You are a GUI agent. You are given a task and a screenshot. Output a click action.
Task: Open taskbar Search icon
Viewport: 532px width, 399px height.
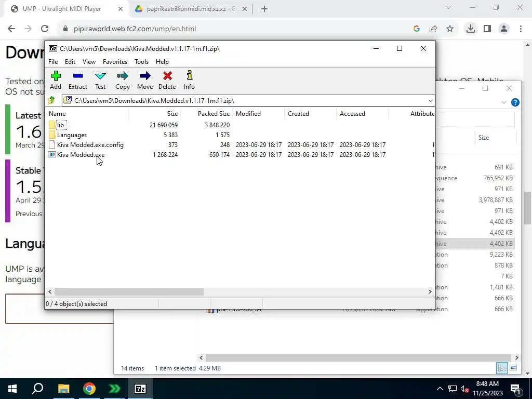pyautogui.click(x=37, y=389)
